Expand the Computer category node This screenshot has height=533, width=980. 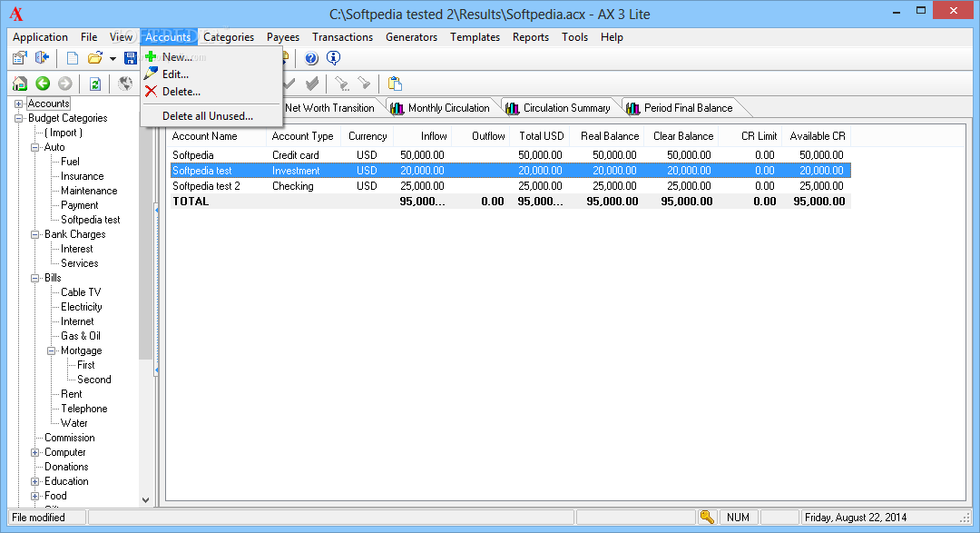[x=35, y=452]
